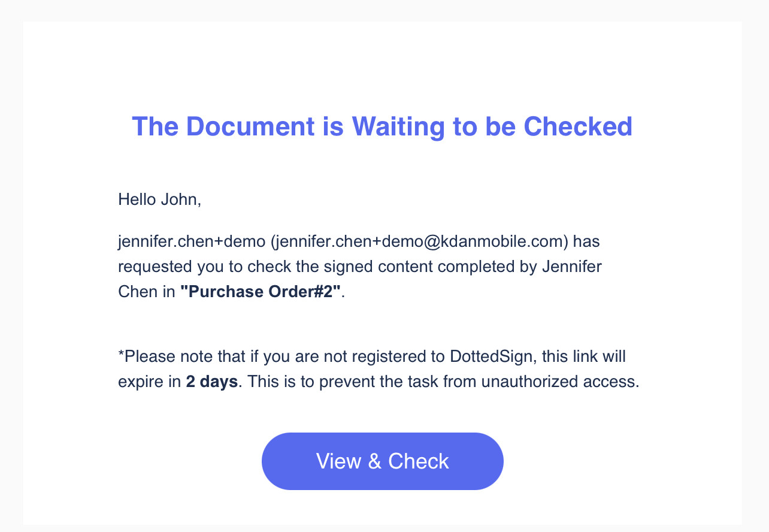Screen dimensions: 769x532
Task: Click the "Hello" word in the greeting
Action: click(137, 199)
